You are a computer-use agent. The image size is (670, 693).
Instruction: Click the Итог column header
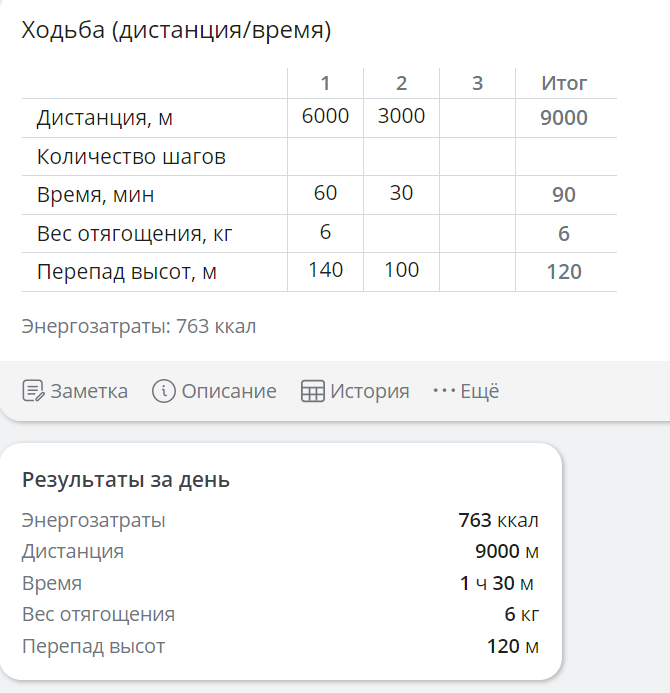[564, 83]
